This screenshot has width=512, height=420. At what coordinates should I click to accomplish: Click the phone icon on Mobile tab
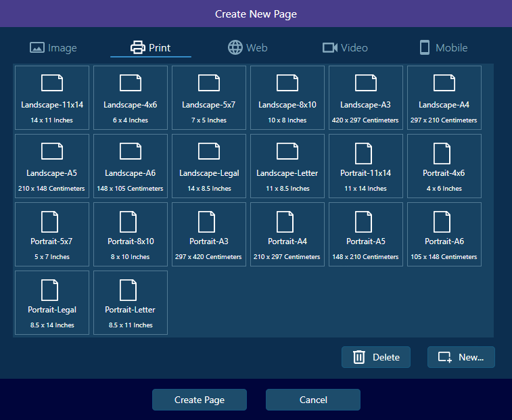425,48
